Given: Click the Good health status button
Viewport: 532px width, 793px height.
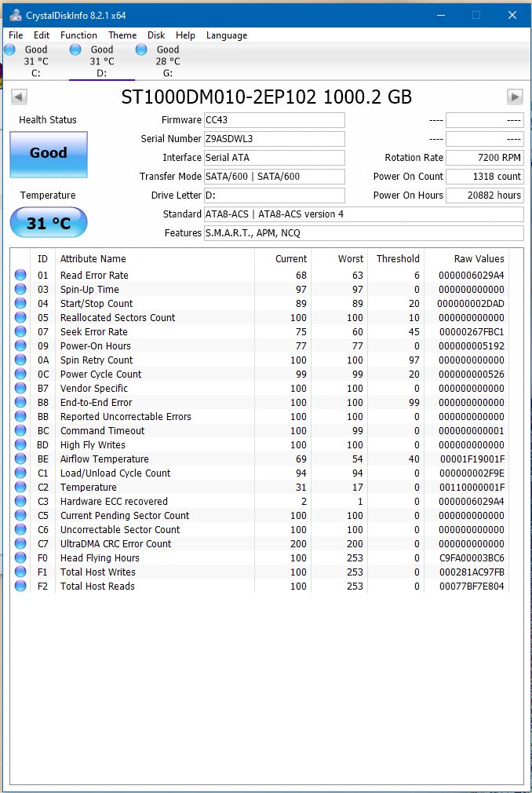Looking at the screenshot, I should click(49, 154).
